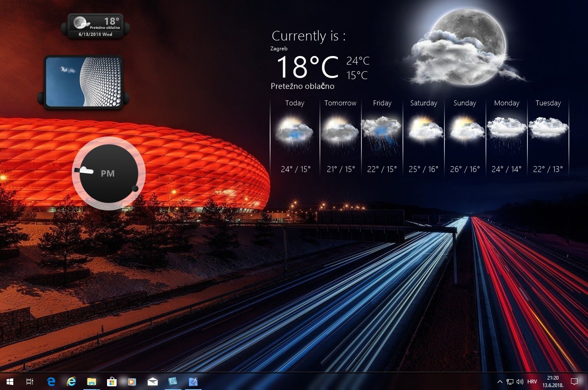The image size is (588, 390).
Task: Click the Tuesday forecast cloud icon
Action: pyautogui.click(x=548, y=128)
